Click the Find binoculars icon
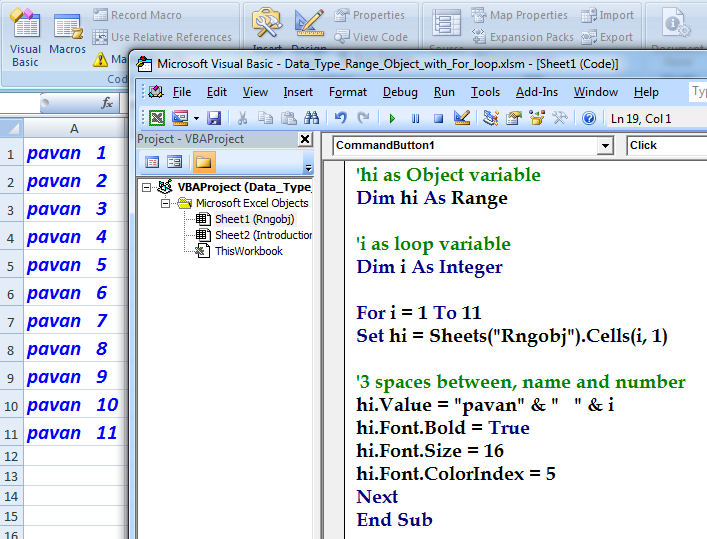Viewport: 707px width, 539px height. pos(311,118)
